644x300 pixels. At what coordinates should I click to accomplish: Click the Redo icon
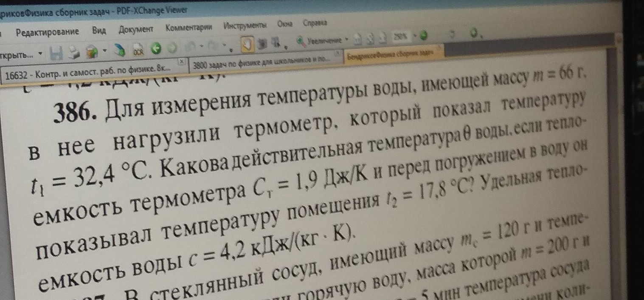pos(212,45)
